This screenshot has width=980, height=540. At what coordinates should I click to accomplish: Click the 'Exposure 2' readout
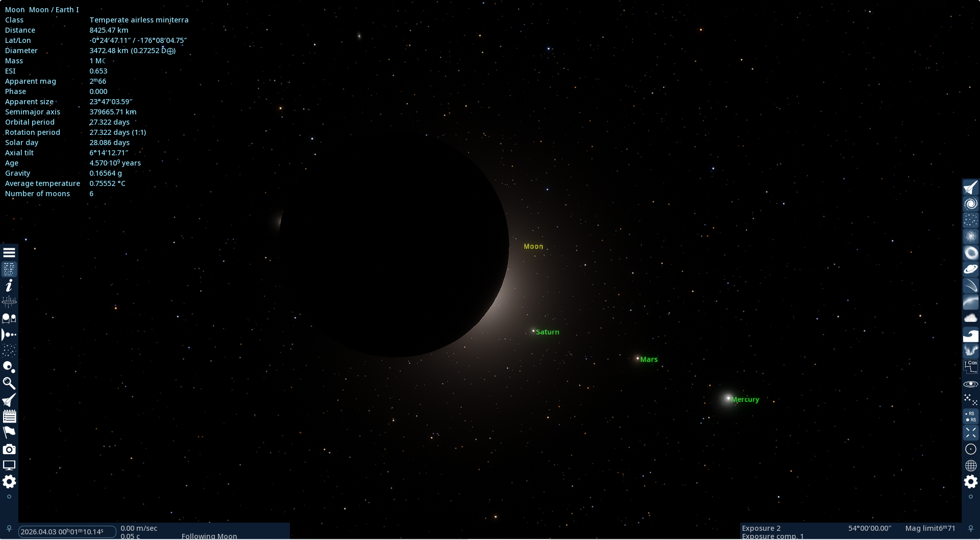[761, 528]
